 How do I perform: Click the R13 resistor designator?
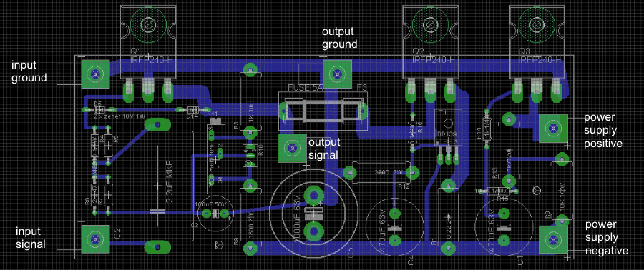pos(495,172)
